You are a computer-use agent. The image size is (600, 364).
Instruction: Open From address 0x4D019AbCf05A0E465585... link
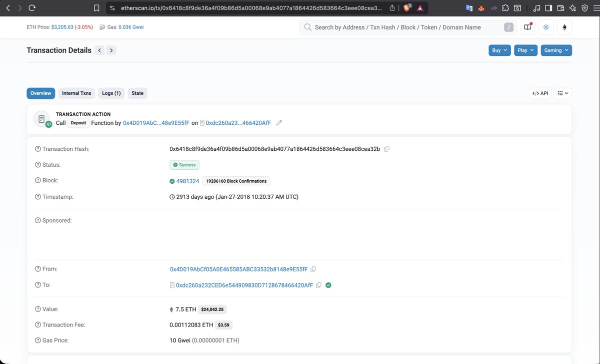[x=238, y=269]
